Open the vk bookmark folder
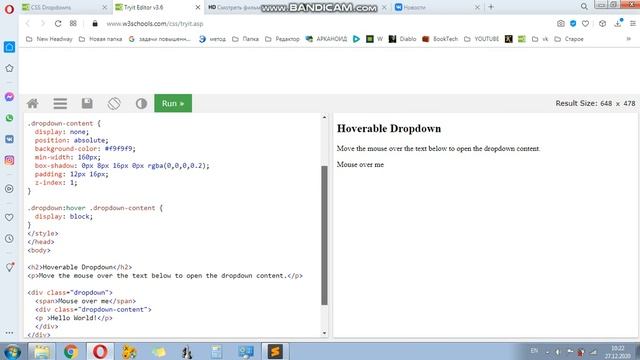The height and width of the screenshot is (360, 640). click(x=540, y=39)
